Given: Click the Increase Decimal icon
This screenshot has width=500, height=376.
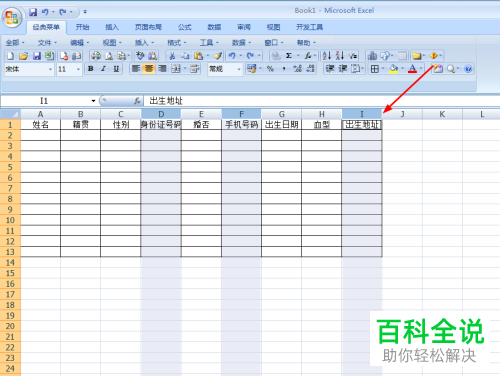Looking at the screenshot, I should 297,69.
